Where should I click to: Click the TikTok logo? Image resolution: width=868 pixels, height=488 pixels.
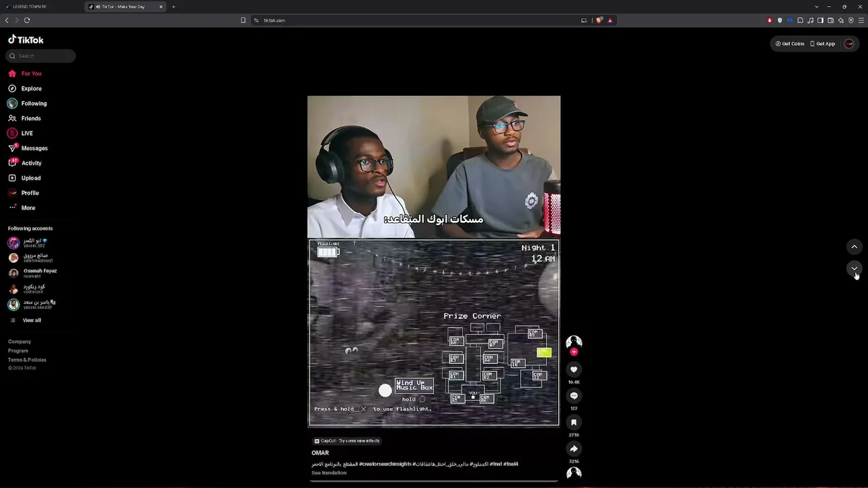pyautogui.click(x=26, y=40)
